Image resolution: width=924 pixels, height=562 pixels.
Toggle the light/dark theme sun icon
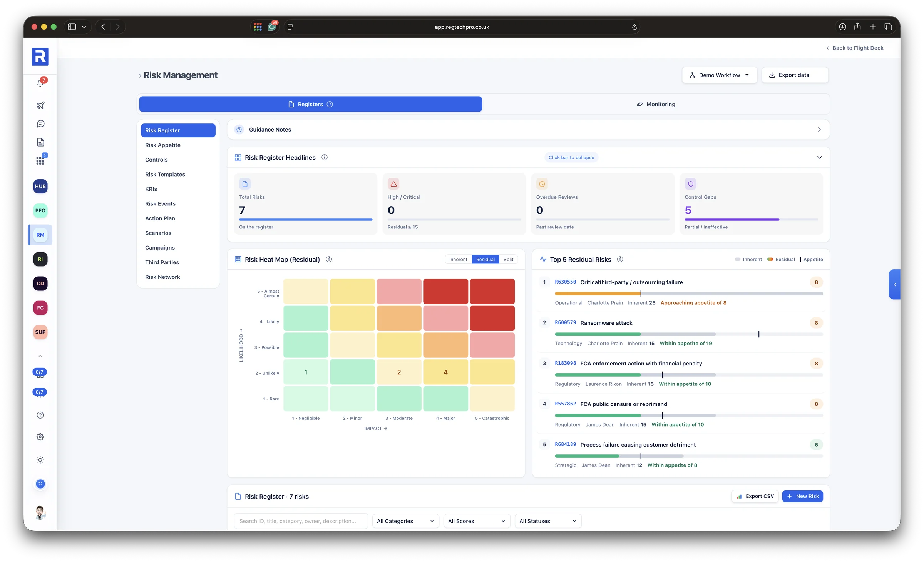click(x=40, y=460)
